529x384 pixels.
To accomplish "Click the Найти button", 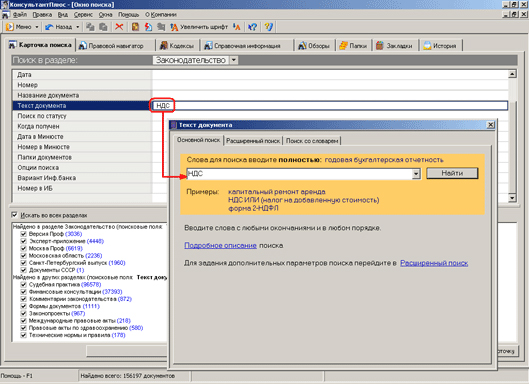I will click(452, 173).
